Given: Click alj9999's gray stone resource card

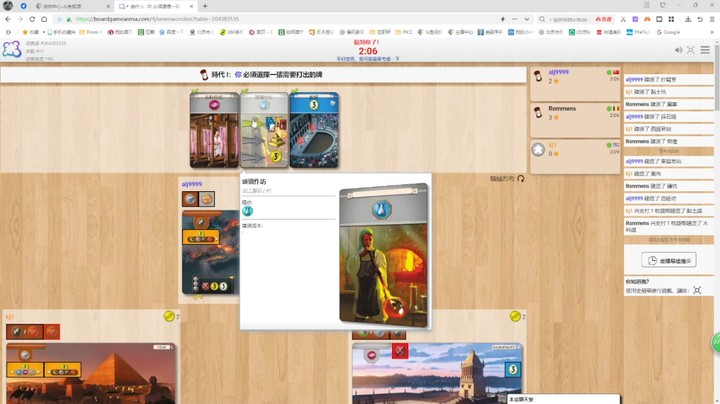Looking at the screenshot, I should tap(190, 199).
